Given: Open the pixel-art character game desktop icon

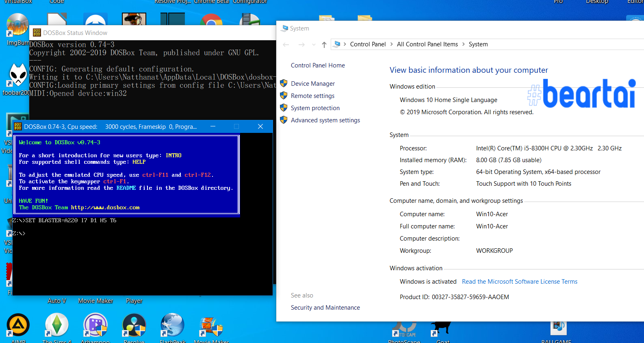Looking at the screenshot, I should click(134, 19).
